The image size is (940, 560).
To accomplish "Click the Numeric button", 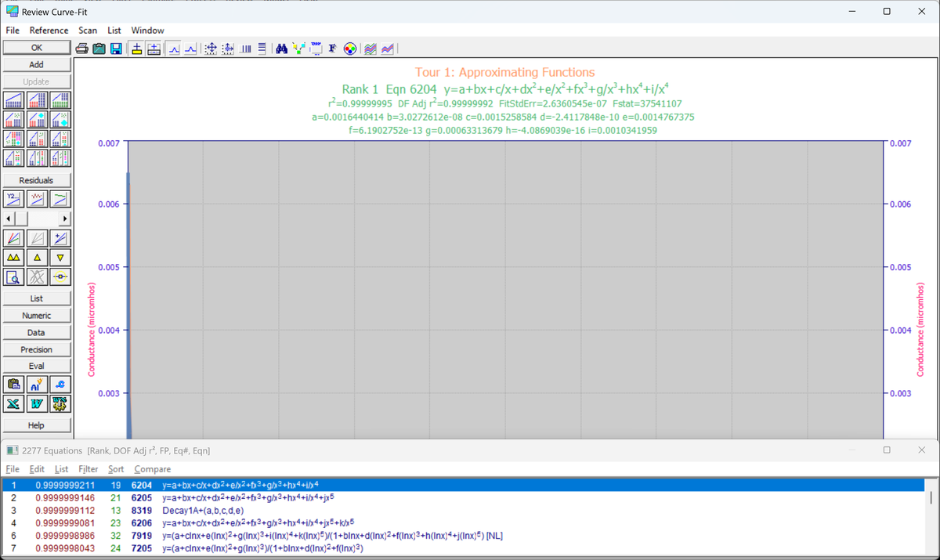I will coord(37,316).
